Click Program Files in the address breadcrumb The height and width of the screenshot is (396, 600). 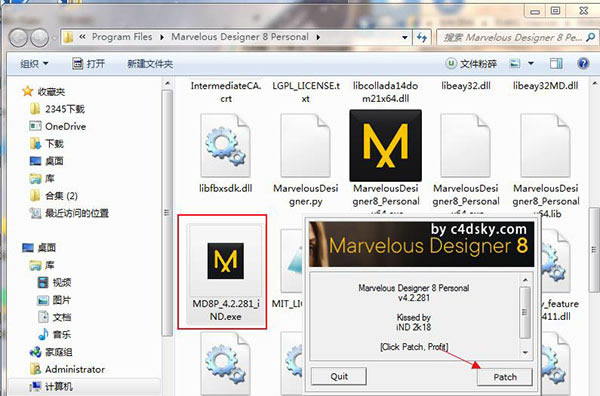pos(122,37)
